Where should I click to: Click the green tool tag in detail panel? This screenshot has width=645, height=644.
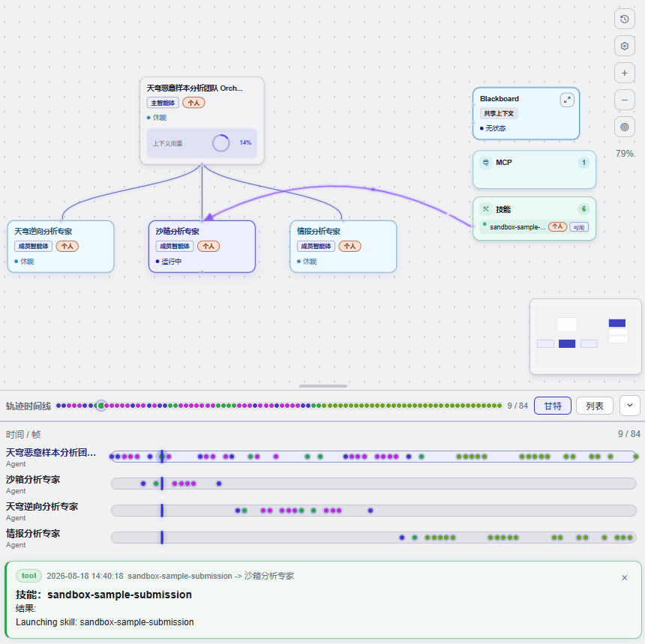(28, 576)
